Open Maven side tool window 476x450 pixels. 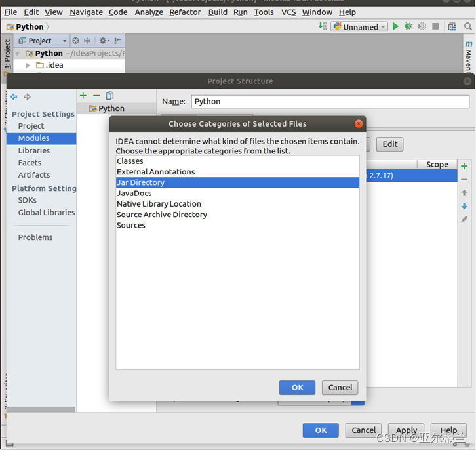tap(469, 56)
